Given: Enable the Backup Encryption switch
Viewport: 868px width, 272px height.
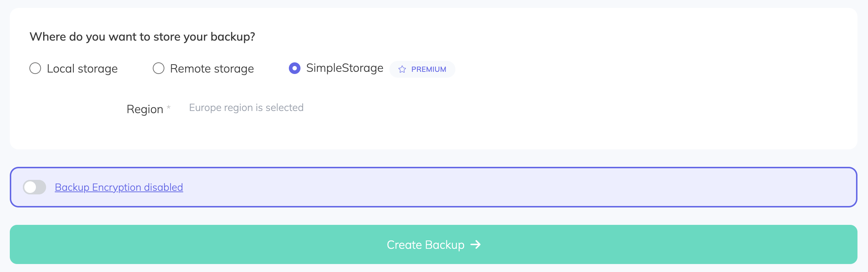Looking at the screenshot, I should pyautogui.click(x=35, y=187).
